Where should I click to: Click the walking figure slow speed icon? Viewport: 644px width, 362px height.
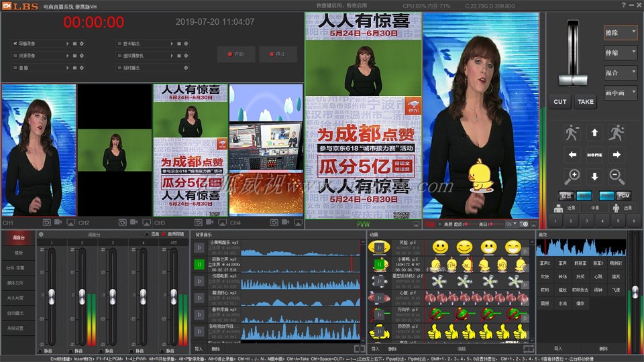(x=572, y=133)
